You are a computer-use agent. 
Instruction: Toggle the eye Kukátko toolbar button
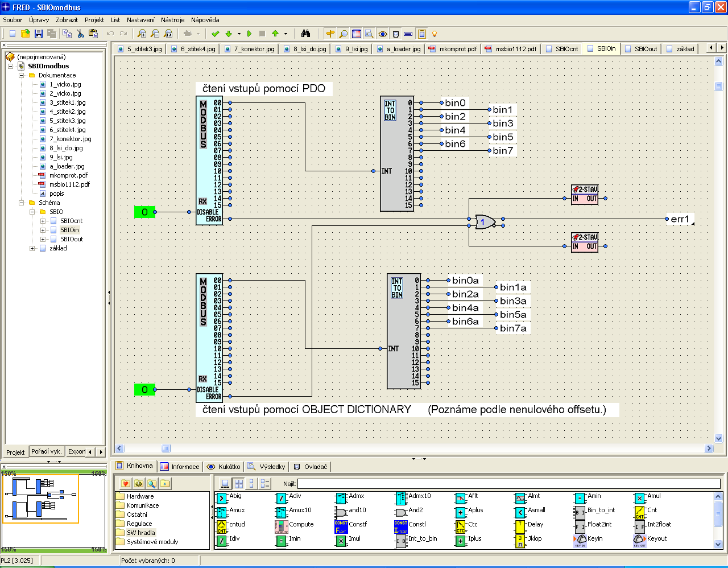382,34
